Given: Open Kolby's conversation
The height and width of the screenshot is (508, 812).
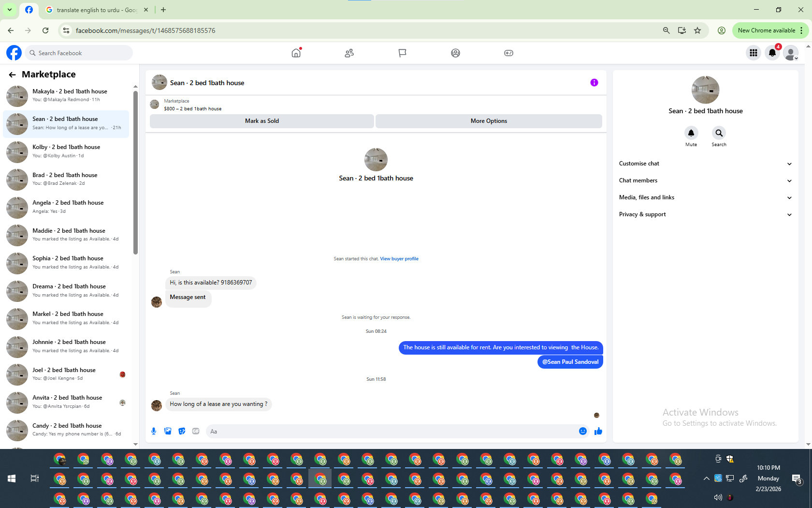Looking at the screenshot, I should pyautogui.click(x=66, y=151).
